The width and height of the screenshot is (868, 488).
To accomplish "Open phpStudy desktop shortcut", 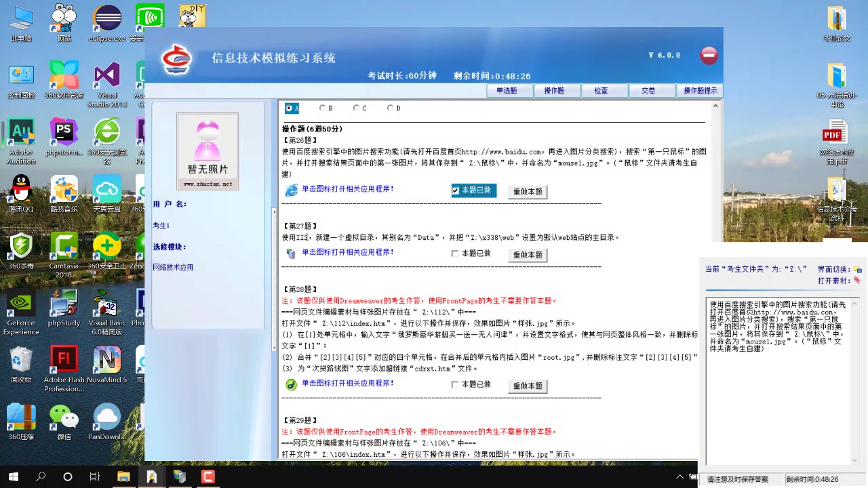I will point(64,308).
